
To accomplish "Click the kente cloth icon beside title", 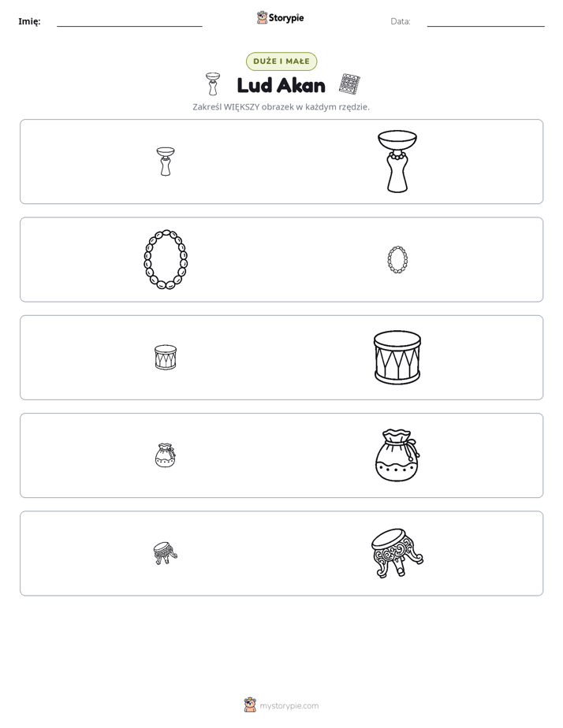I will 350,84.
